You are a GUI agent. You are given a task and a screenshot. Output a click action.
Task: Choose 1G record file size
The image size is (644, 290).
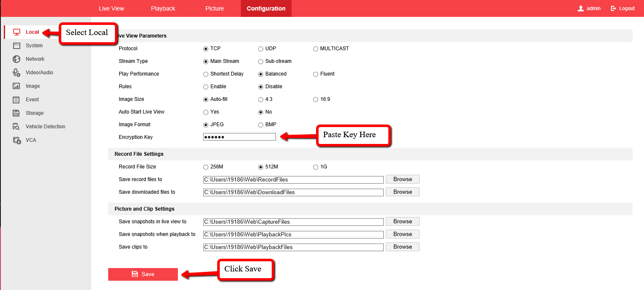[x=316, y=167]
